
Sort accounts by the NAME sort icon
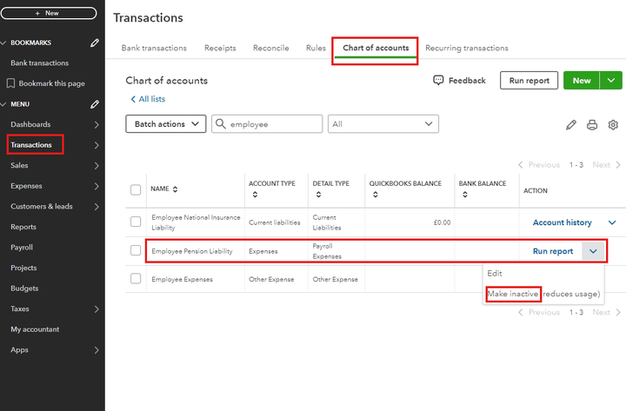click(x=176, y=189)
